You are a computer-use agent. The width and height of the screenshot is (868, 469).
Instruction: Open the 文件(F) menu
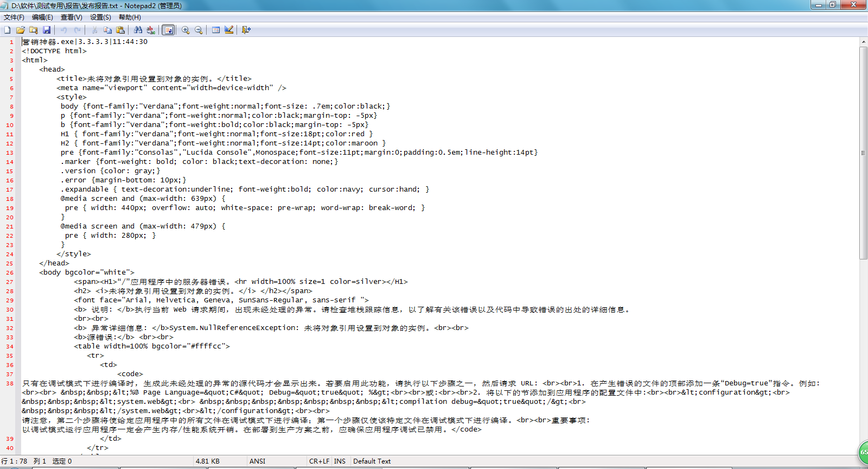click(14, 17)
